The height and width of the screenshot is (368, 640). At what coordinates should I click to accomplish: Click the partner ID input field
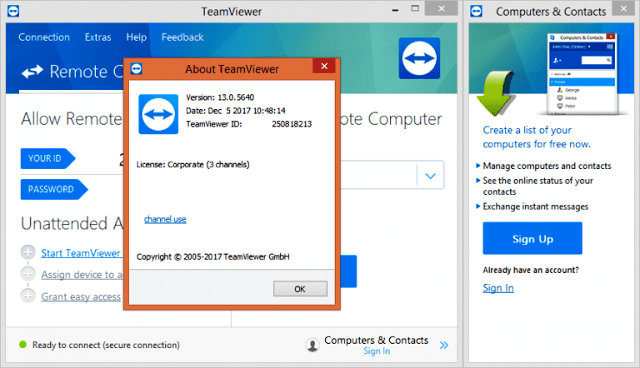378,175
